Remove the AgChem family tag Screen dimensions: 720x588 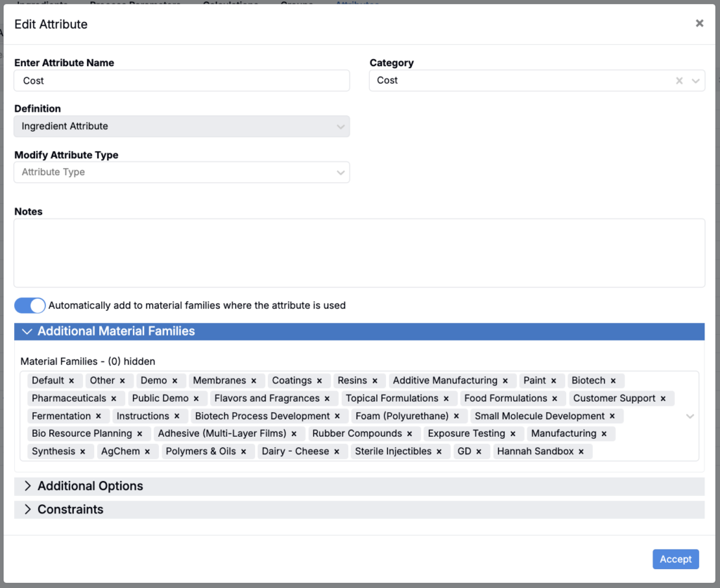click(147, 452)
